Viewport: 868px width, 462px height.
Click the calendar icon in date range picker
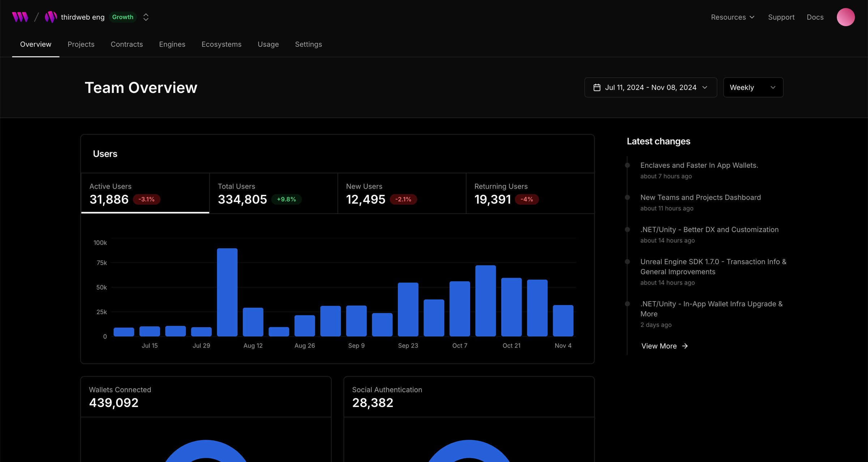pyautogui.click(x=597, y=87)
